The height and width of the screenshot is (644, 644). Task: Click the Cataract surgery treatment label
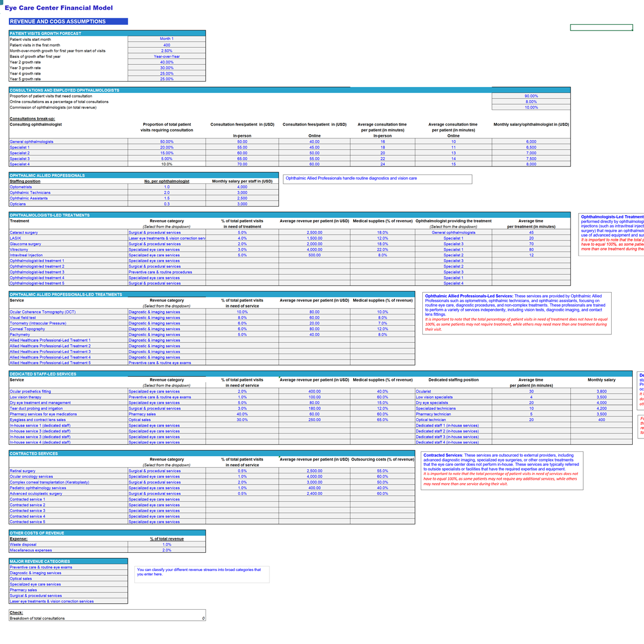tap(24, 232)
